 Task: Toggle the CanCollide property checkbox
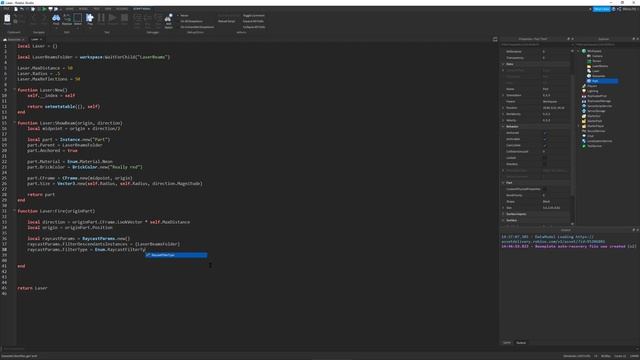click(544, 145)
